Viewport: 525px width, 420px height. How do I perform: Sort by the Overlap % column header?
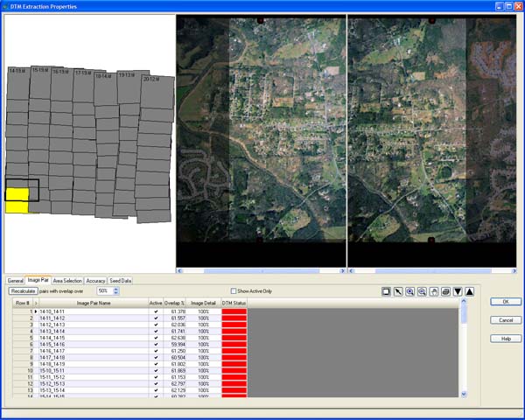[x=175, y=303]
